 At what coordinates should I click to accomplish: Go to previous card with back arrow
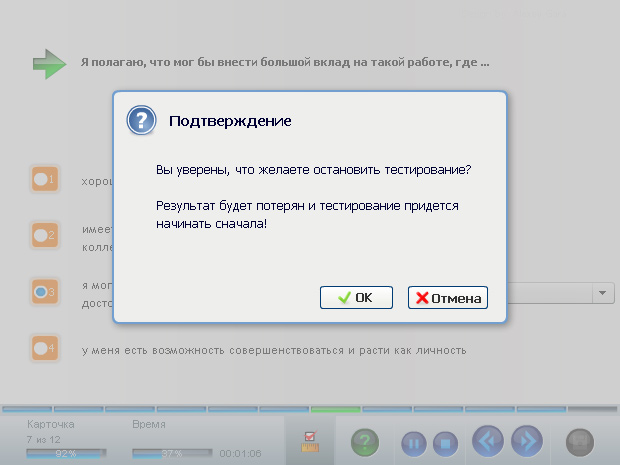[x=488, y=441]
